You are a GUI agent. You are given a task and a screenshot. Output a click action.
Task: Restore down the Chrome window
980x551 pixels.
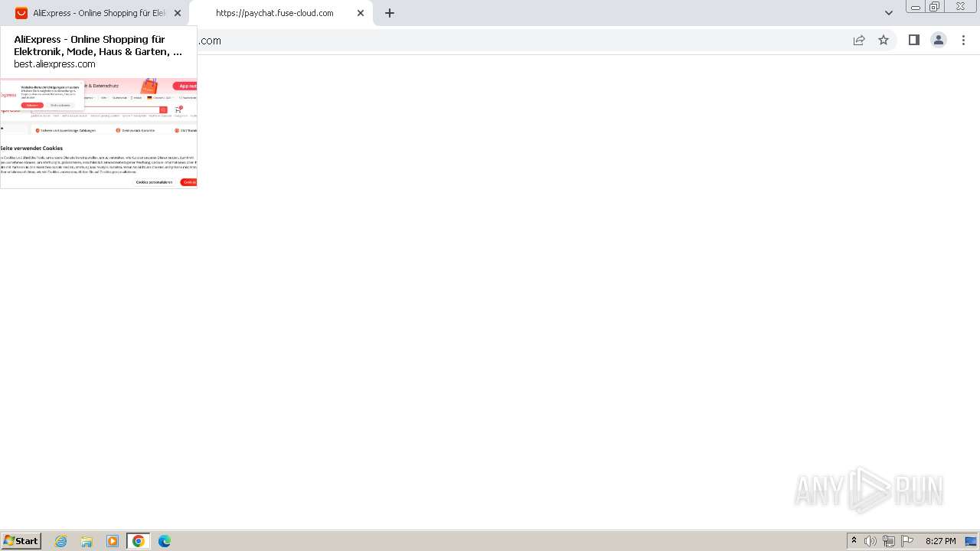[934, 7]
